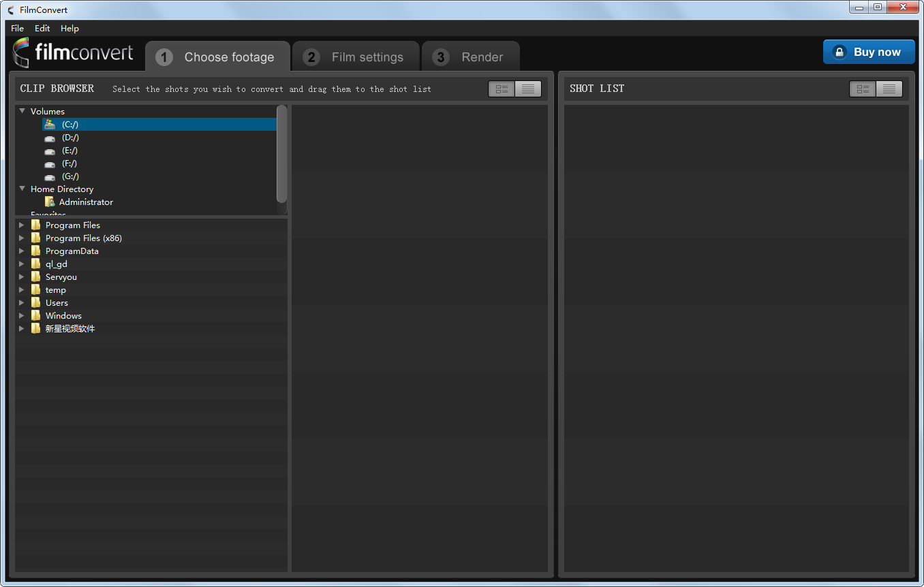Click the C: drive icon

pyautogui.click(x=50, y=124)
